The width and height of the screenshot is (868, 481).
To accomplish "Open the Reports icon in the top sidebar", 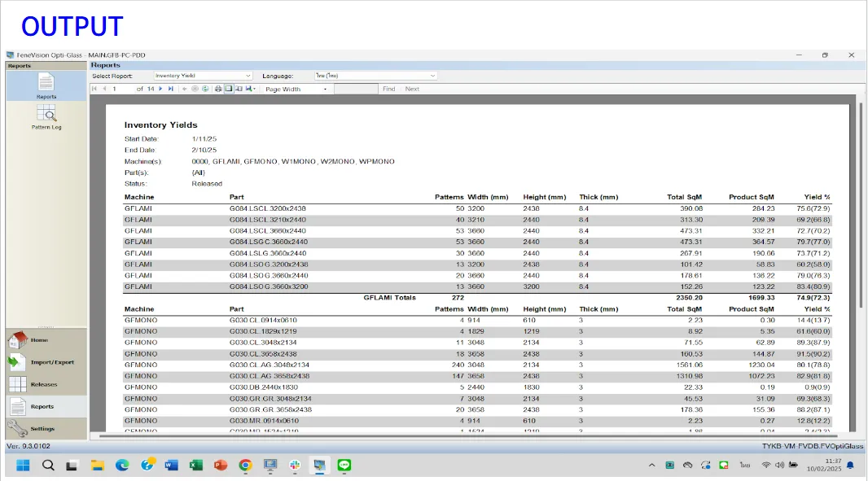I will pyautogui.click(x=46, y=85).
